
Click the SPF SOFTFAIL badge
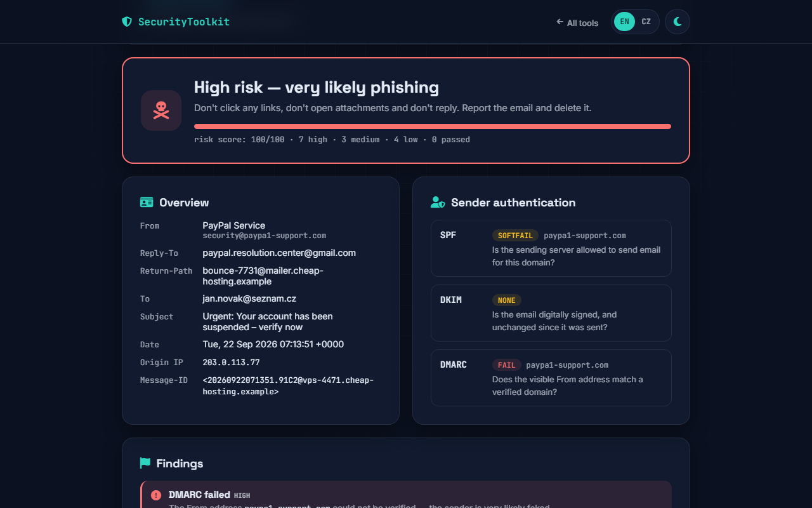pos(515,236)
